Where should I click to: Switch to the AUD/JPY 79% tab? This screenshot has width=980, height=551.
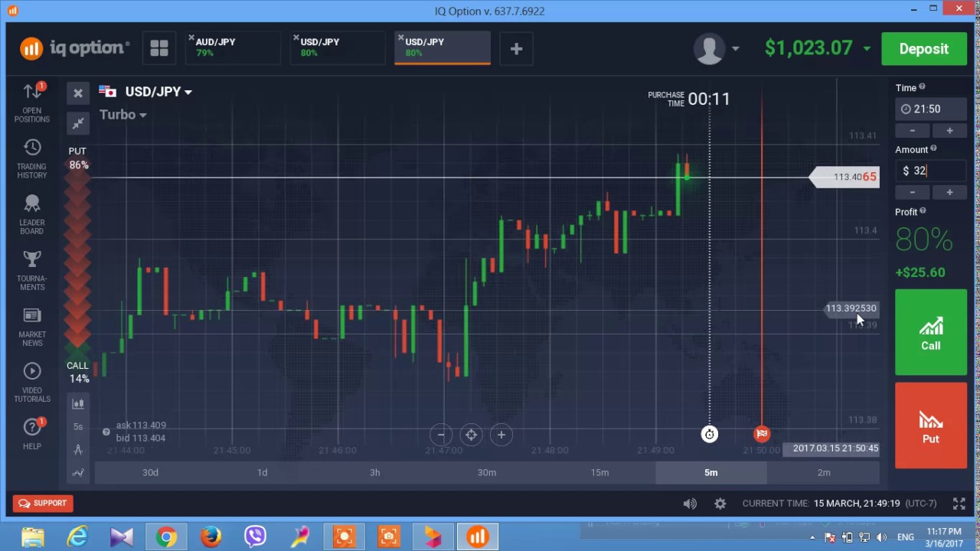tap(234, 48)
